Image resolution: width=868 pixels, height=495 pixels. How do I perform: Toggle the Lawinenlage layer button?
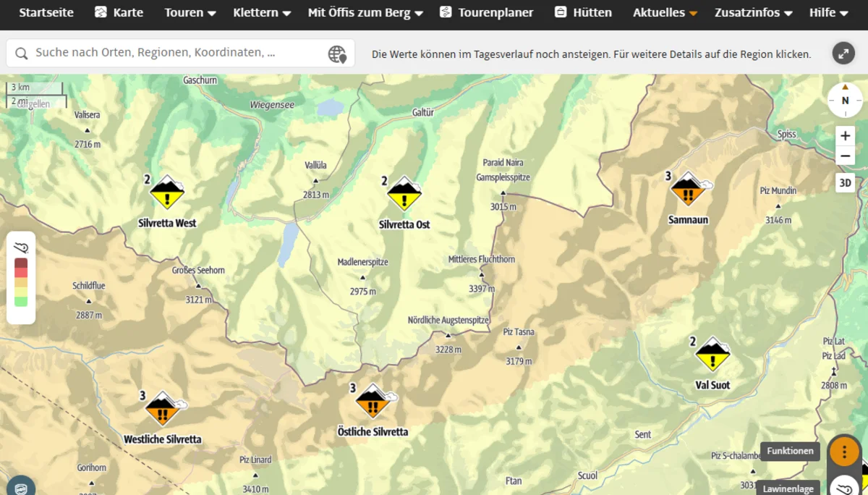(844, 486)
